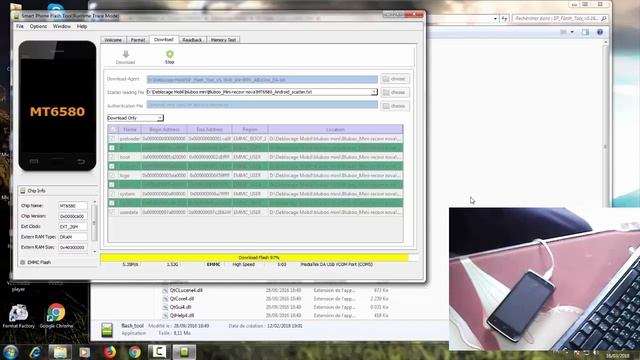Click QtCLucene4.dll file icon

point(165,290)
